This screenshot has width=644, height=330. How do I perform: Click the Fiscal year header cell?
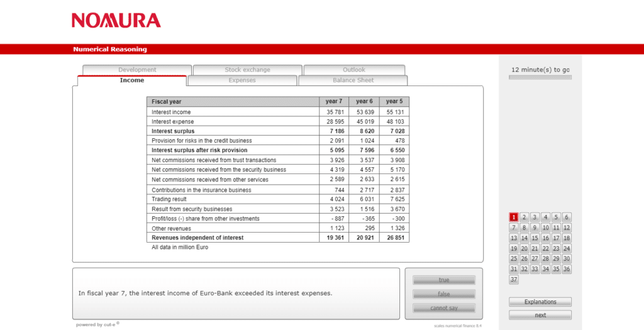(233, 101)
